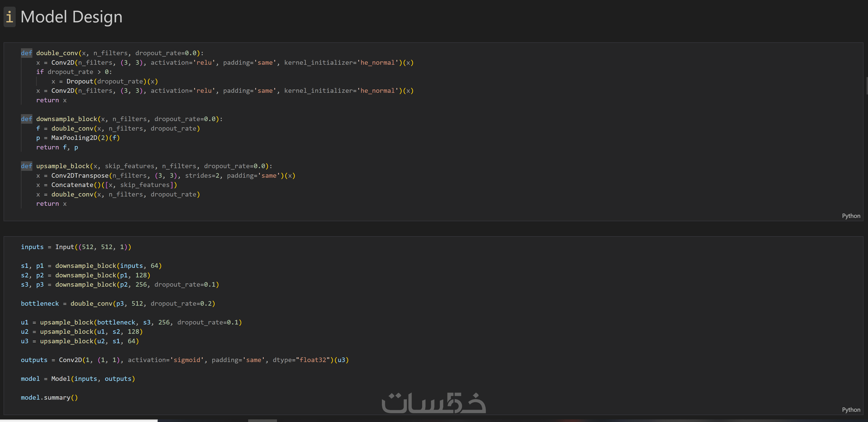The image size is (868, 422).
Task: Open Python language selector of first cell
Action: pyautogui.click(x=851, y=216)
